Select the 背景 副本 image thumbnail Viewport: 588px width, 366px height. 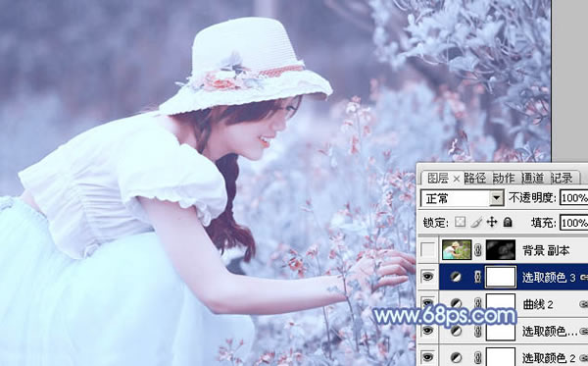457,250
